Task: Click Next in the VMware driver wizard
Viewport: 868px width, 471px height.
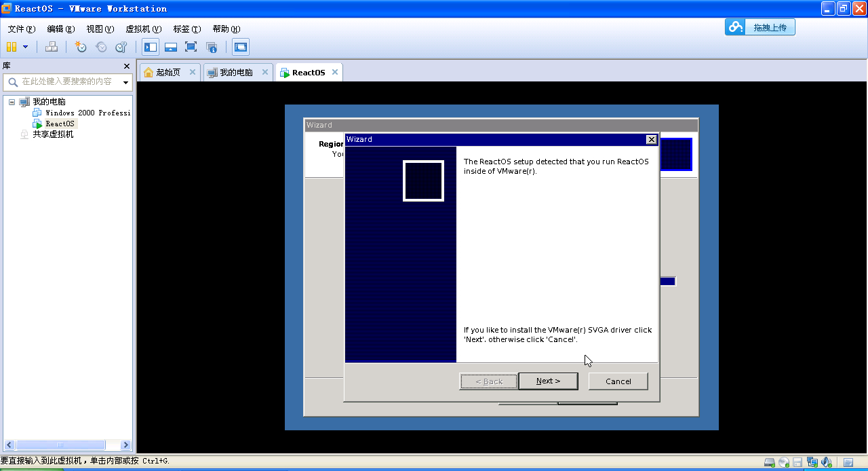Action: tap(548, 381)
